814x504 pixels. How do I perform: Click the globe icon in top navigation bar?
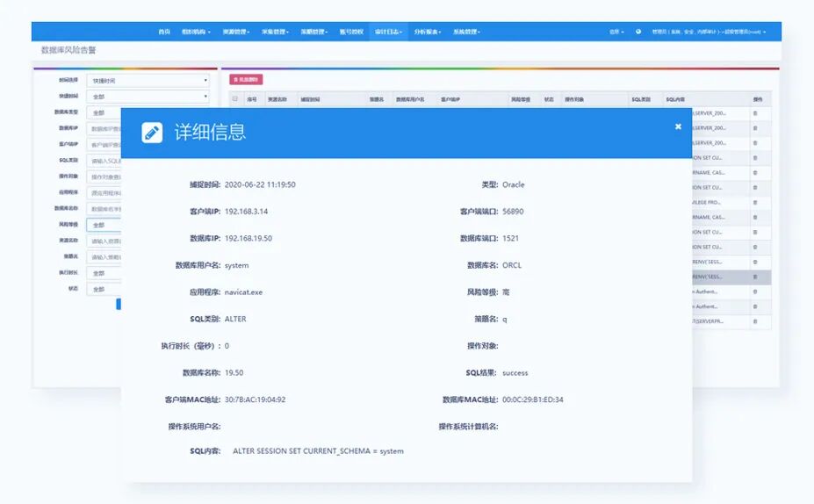pos(638,32)
